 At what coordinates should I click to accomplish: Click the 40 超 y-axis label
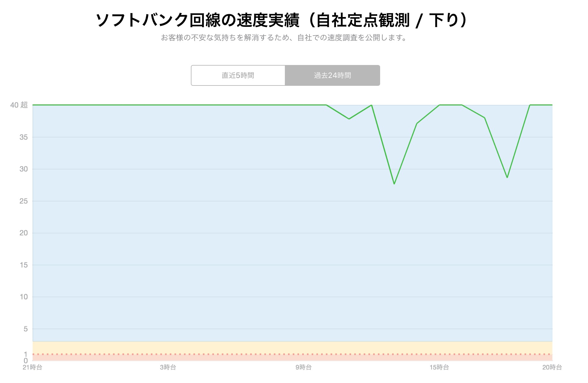[19, 105]
